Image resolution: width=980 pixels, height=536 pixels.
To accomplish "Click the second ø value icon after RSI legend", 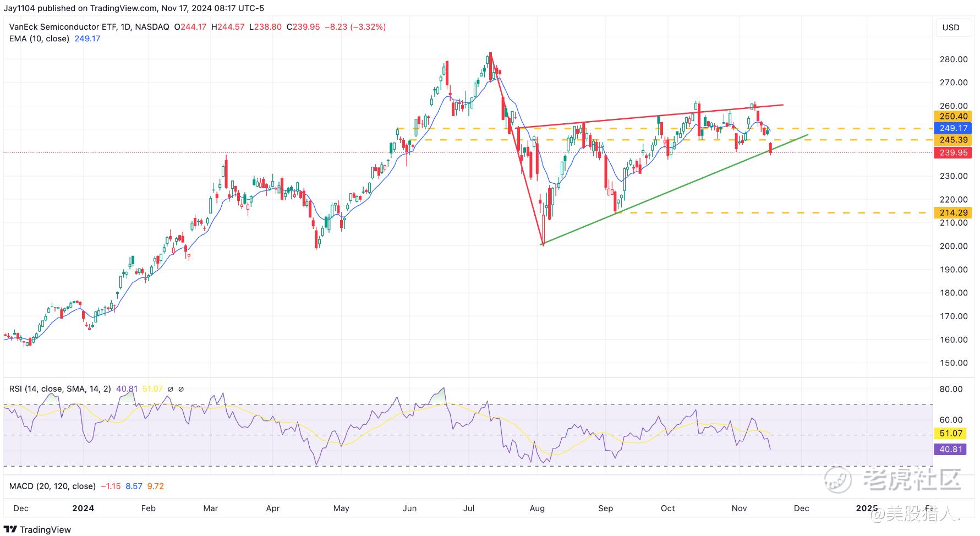I will coord(181,389).
